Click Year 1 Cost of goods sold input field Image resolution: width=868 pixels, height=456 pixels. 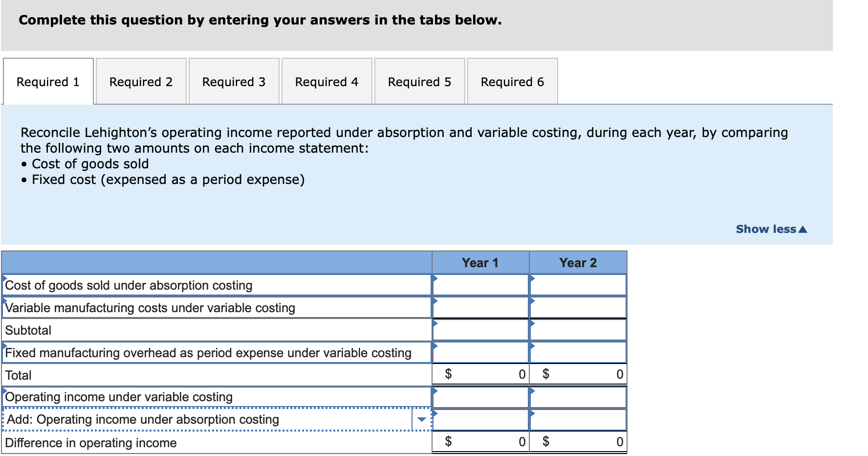tap(481, 284)
